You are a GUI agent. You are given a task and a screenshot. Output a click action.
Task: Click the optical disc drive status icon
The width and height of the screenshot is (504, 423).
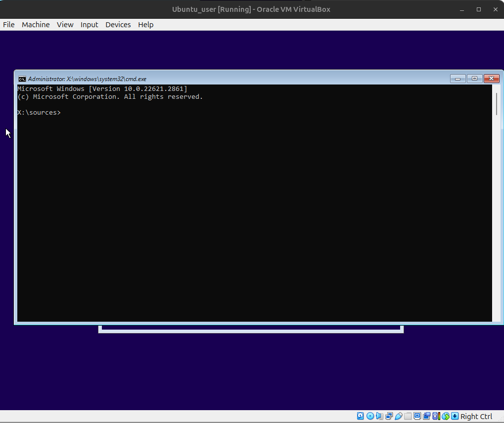pos(370,416)
